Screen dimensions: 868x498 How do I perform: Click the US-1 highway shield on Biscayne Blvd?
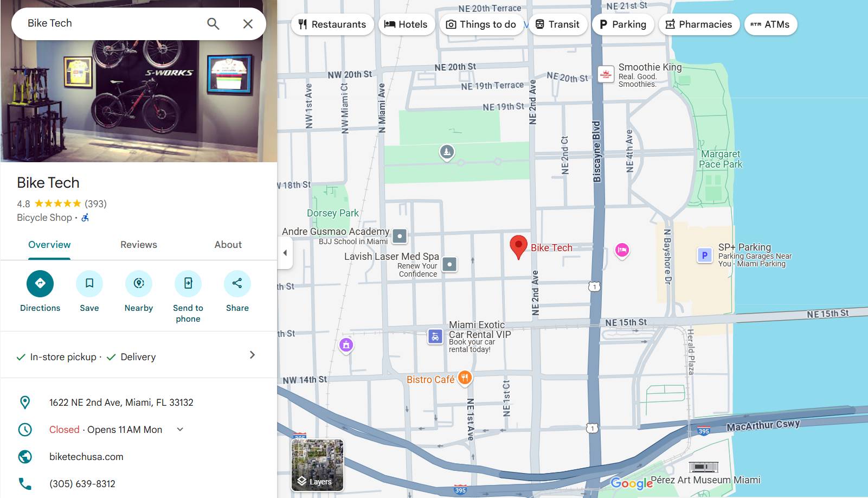(595, 286)
